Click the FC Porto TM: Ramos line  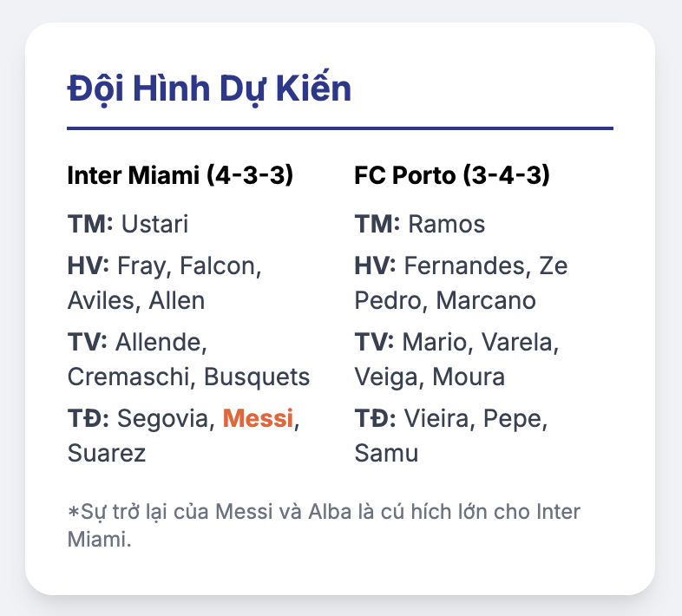pos(420,224)
